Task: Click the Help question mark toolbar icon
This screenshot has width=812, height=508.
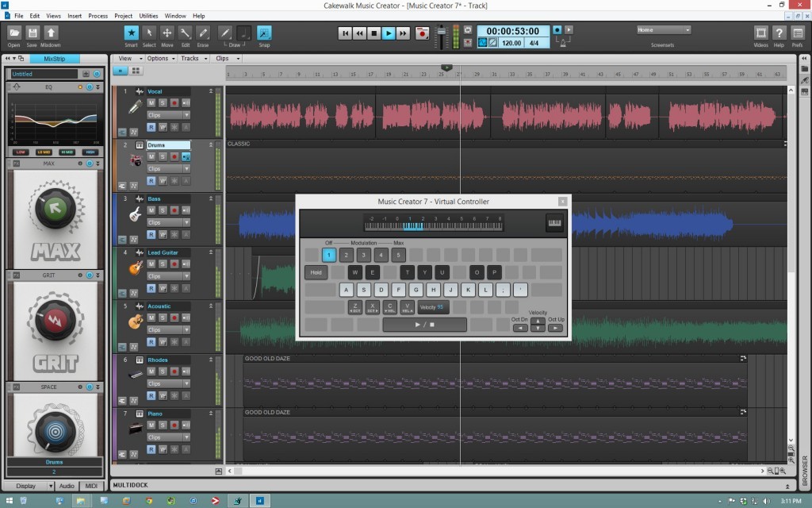Action: click(x=779, y=33)
